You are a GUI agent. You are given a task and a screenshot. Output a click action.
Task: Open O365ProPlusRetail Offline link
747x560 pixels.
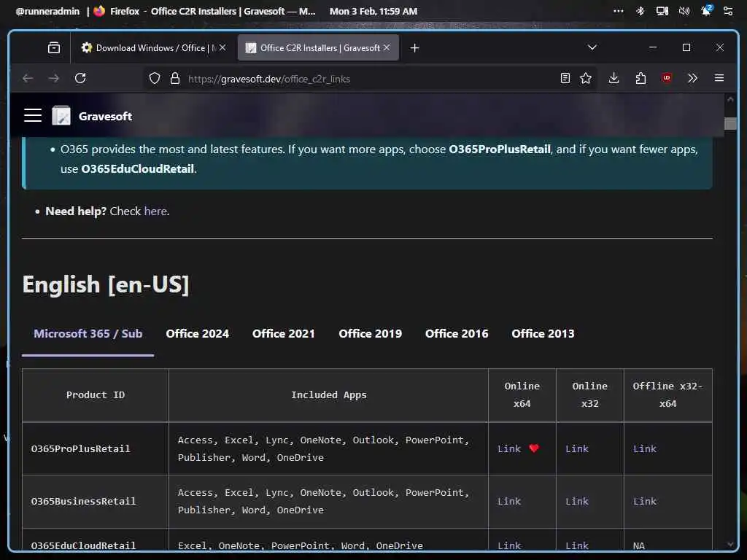(645, 448)
